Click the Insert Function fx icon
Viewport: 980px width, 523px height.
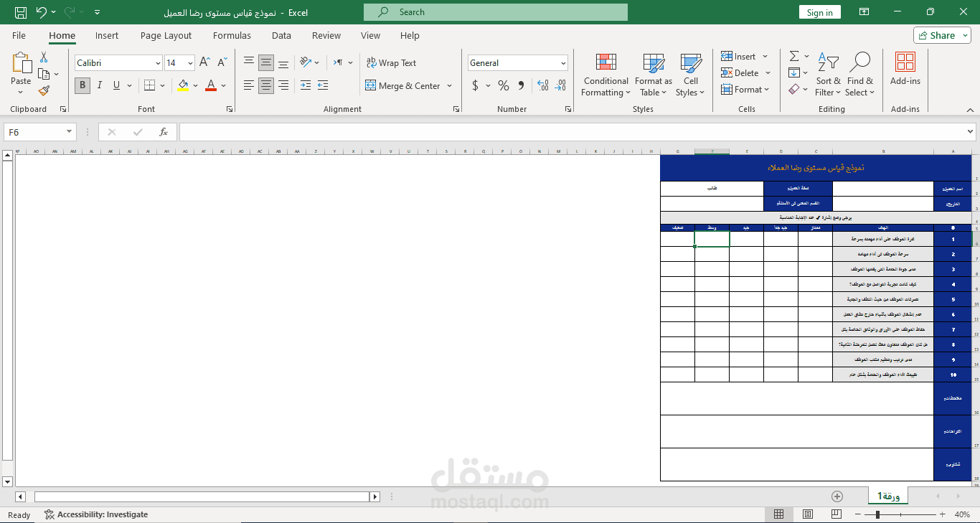(164, 132)
